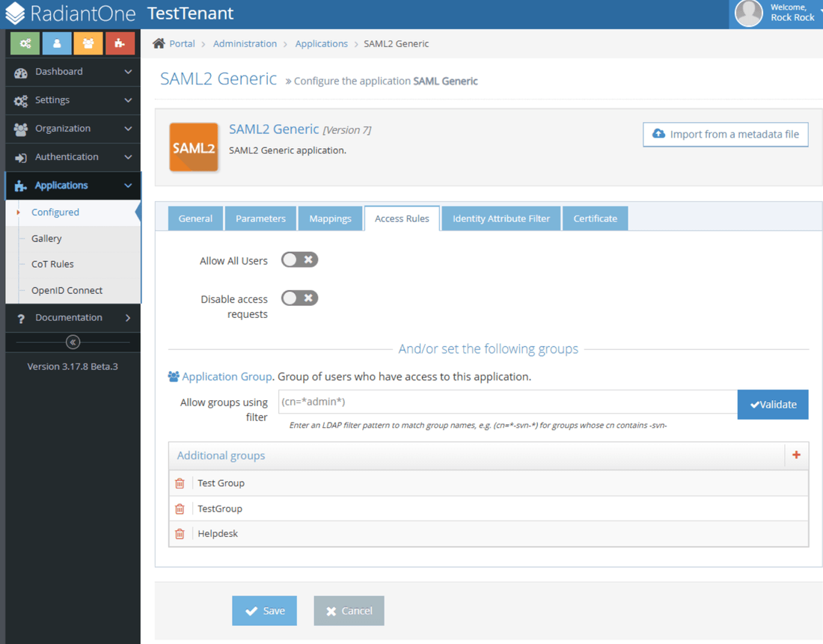The height and width of the screenshot is (644, 823).
Task: Delete TestGroup with trash icon
Action: (180, 509)
